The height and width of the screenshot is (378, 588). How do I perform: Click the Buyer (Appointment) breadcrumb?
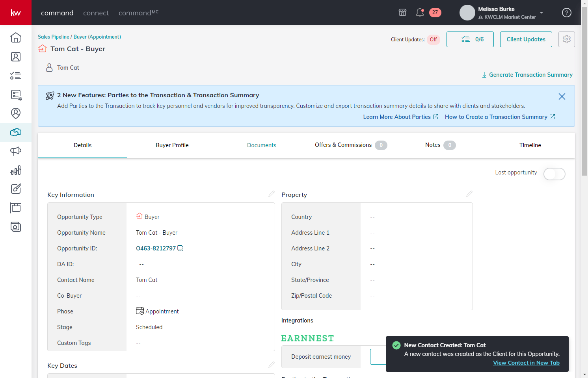97,37
